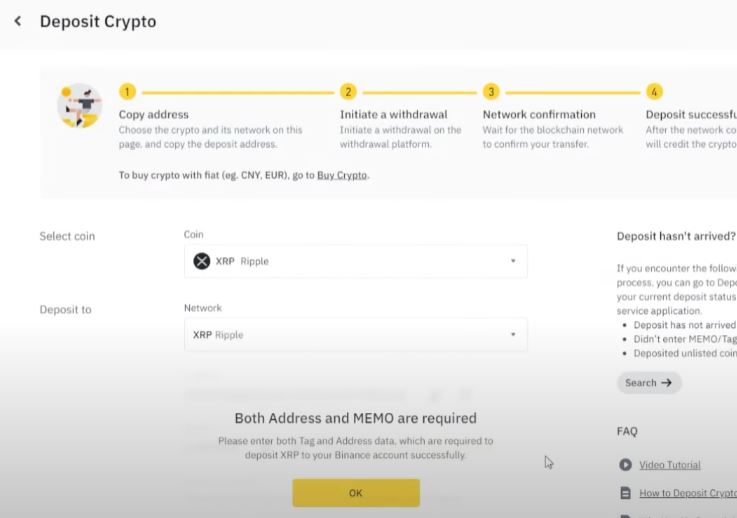
Task: Open the XRP Ripple network selector
Action: click(355, 335)
